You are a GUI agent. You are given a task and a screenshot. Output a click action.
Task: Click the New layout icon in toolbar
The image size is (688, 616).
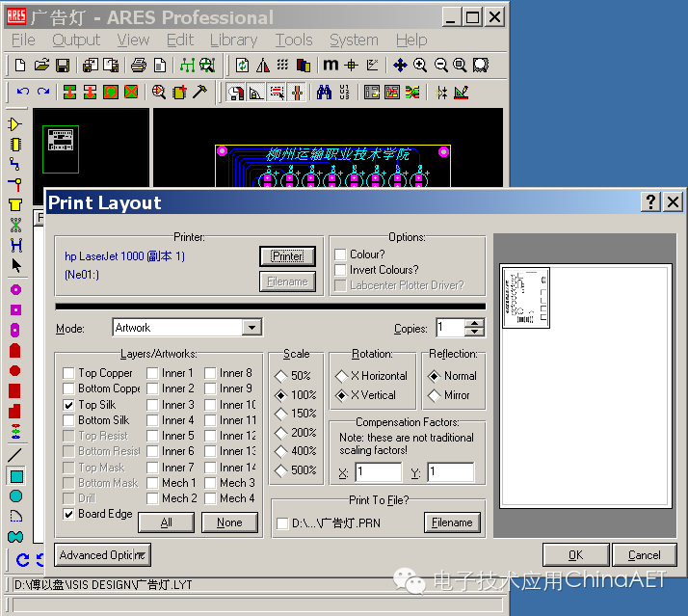pyautogui.click(x=20, y=66)
